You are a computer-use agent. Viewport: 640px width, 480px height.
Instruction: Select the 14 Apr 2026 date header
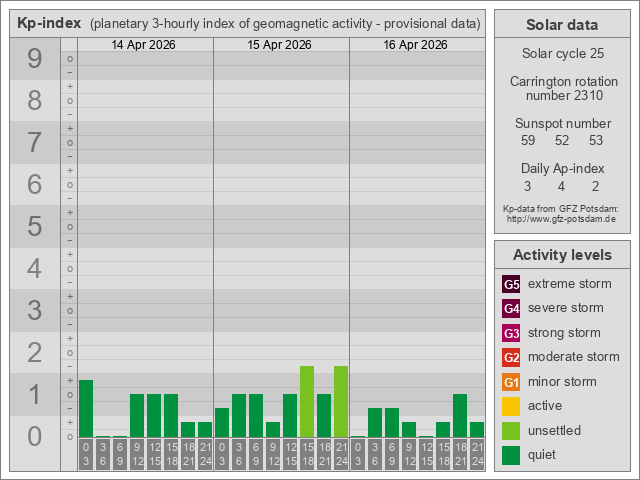(x=145, y=45)
